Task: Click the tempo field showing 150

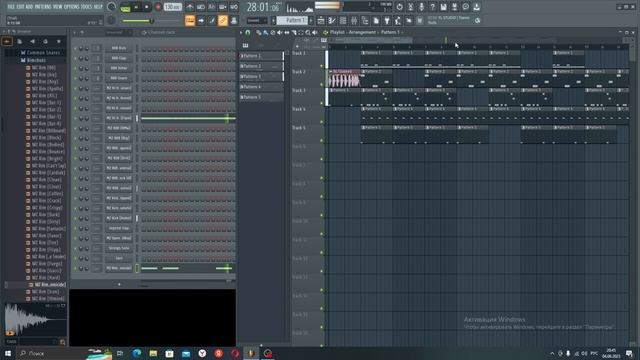Action: click(x=173, y=7)
